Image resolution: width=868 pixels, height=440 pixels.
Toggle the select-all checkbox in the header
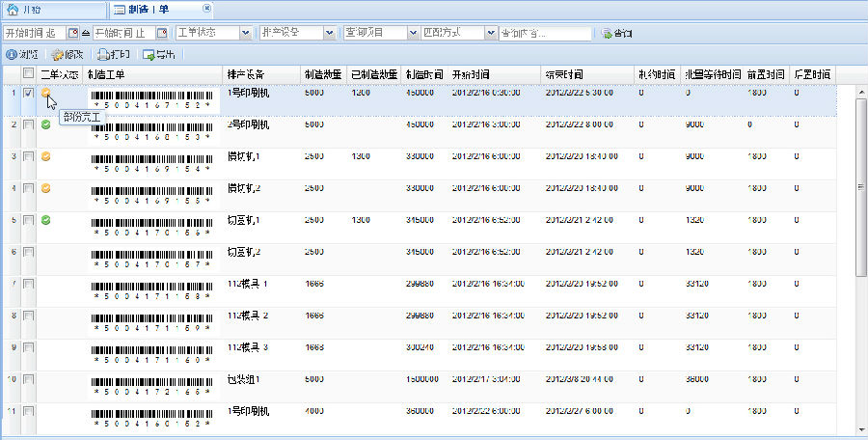[28, 72]
